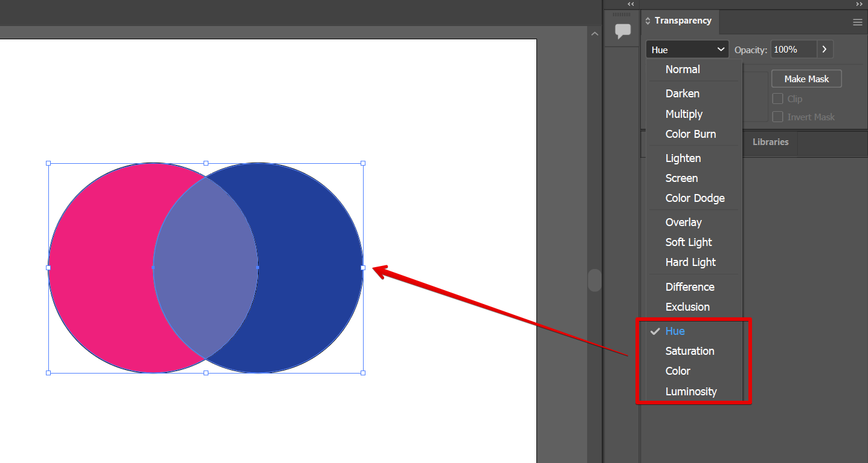Select the Luminosity blend mode
The height and width of the screenshot is (463, 868).
[691, 391]
